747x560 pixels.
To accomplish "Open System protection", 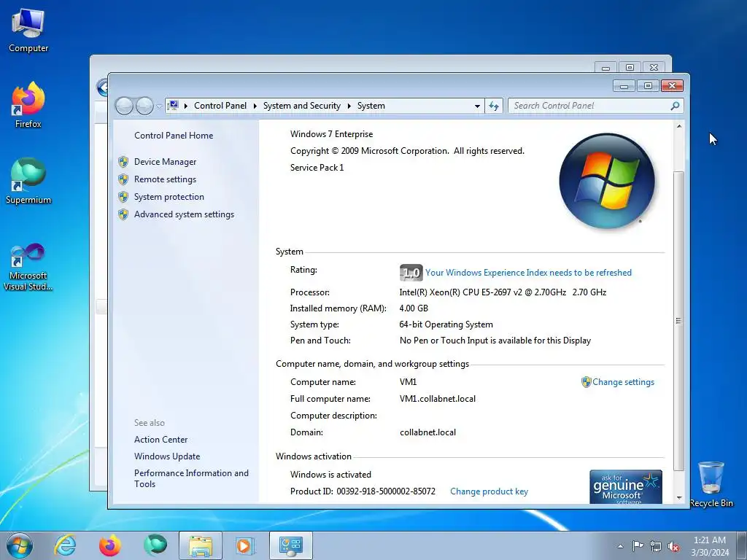I will coord(169,197).
